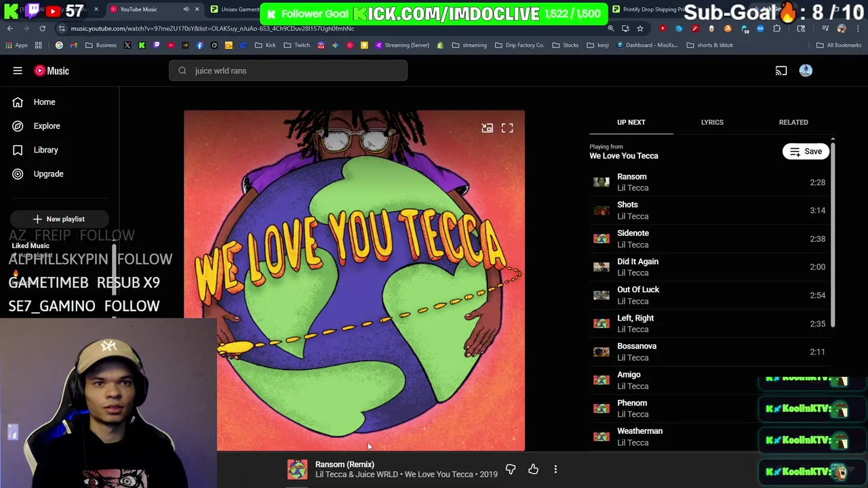Switch to the LYRICS tab
The height and width of the screenshot is (488, 868).
712,122
